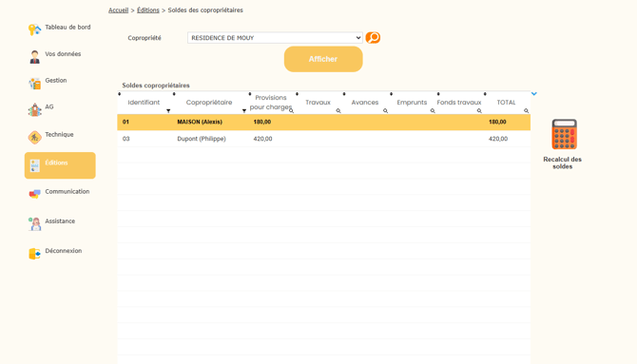637x364 pixels.
Task: Click search icon in Travaux column
Action: (x=338, y=111)
